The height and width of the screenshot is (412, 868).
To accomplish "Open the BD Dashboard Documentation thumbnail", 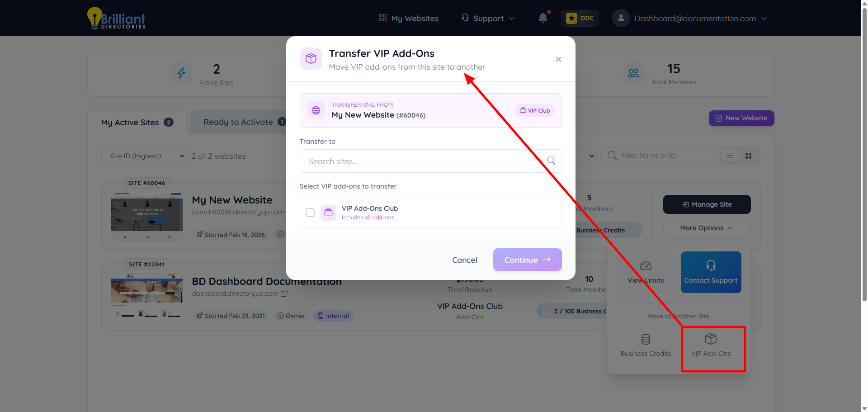I will pyautogui.click(x=147, y=297).
